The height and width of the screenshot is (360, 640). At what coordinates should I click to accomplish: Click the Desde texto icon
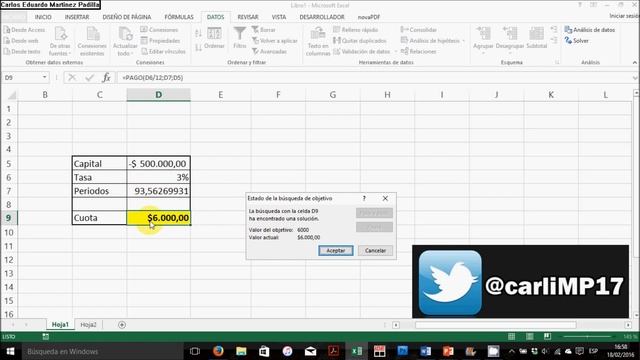[x=7, y=51]
